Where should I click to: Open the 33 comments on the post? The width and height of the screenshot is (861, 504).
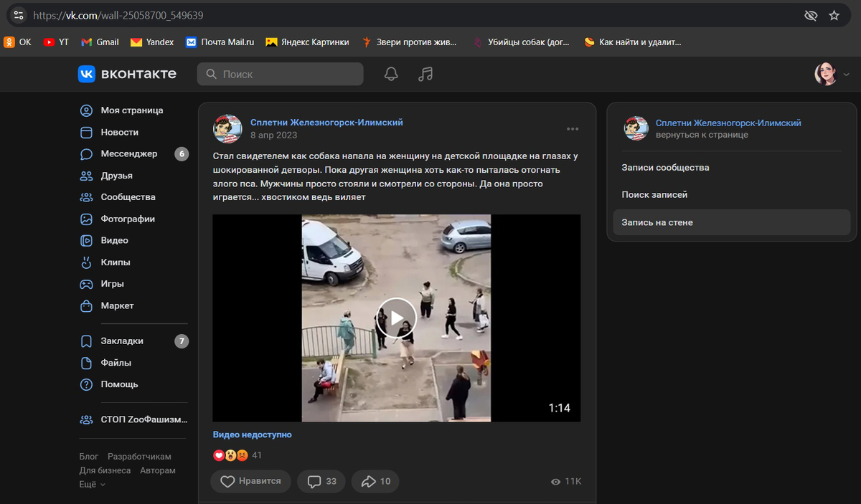coord(321,482)
